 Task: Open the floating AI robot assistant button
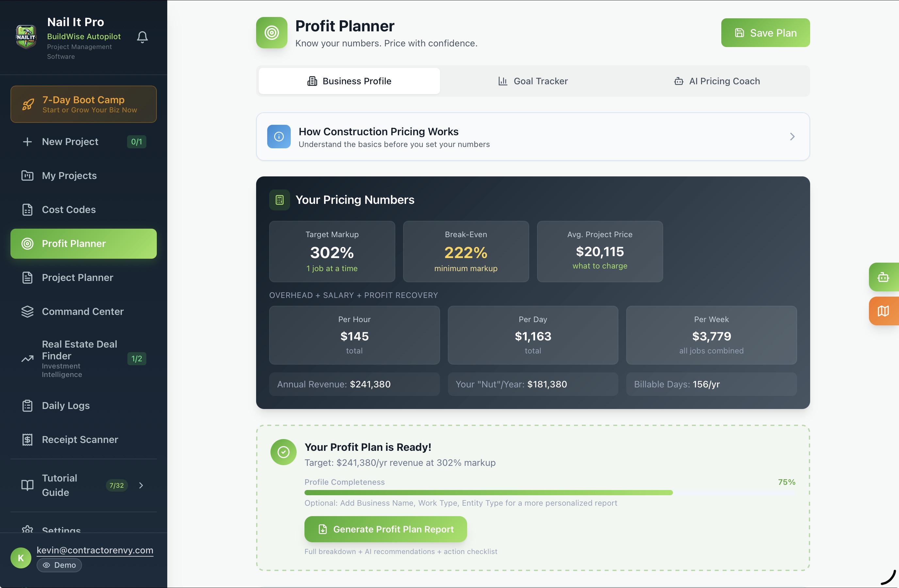[x=883, y=277]
